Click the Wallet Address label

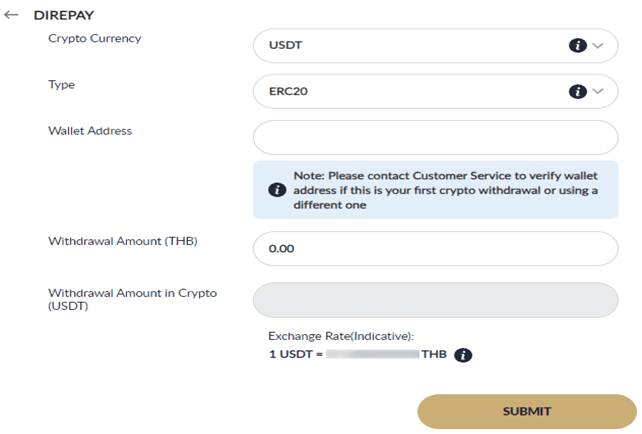90,131
